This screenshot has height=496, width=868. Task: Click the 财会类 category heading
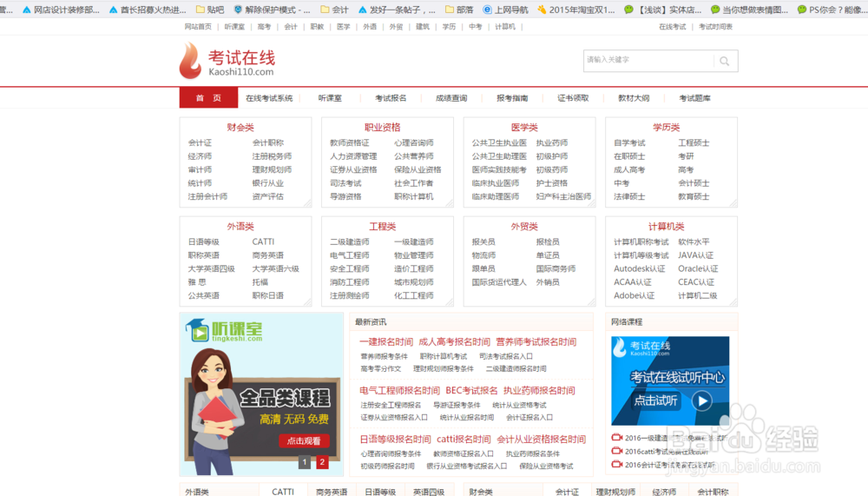(x=240, y=128)
